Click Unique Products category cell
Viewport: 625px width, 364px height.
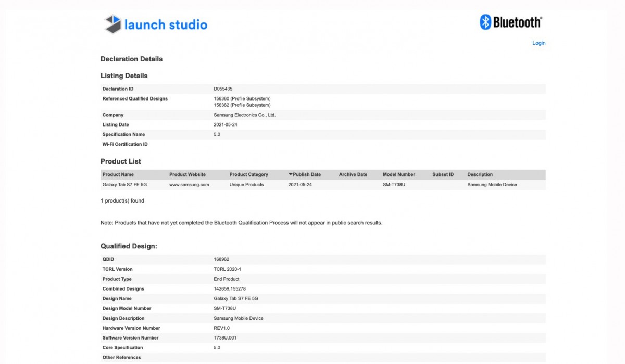pyautogui.click(x=247, y=185)
